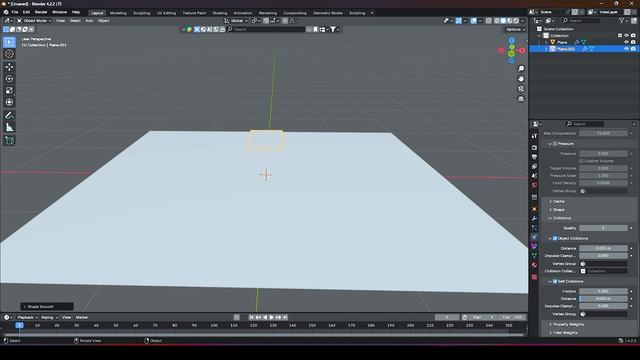This screenshot has width=640, height=360.
Task: Select the Measure tool
Action: click(x=9, y=127)
